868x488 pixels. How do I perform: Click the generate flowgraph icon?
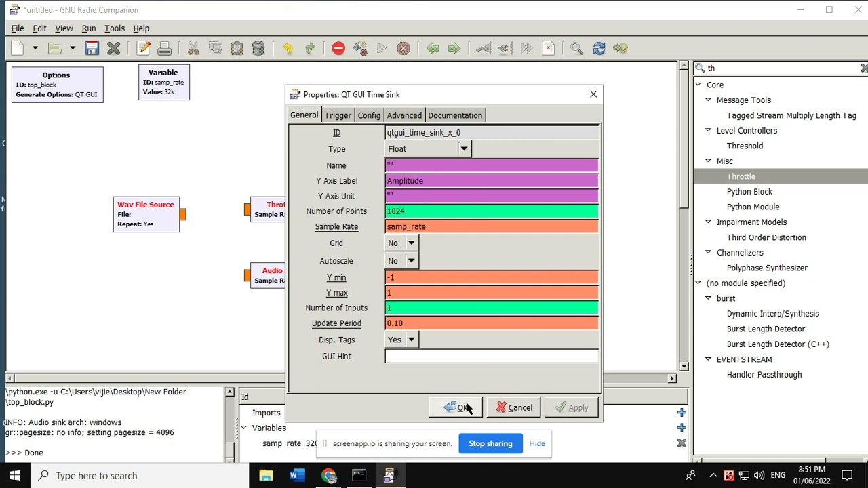[360, 48]
